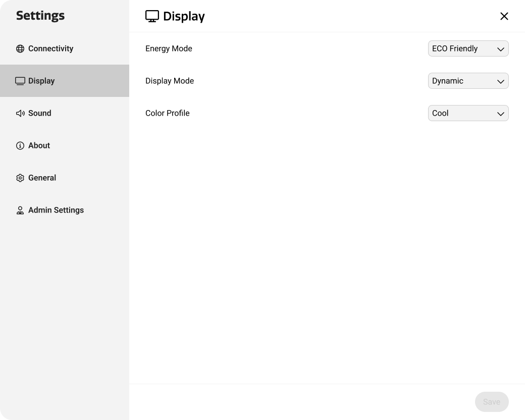Open the Admin Settings section
525x420 pixels.
coord(56,210)
